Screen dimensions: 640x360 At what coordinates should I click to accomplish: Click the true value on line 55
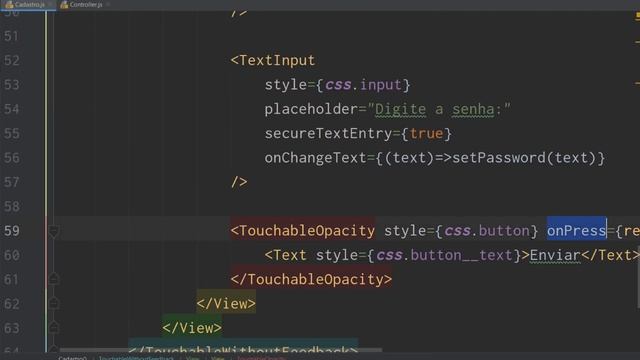426,133
